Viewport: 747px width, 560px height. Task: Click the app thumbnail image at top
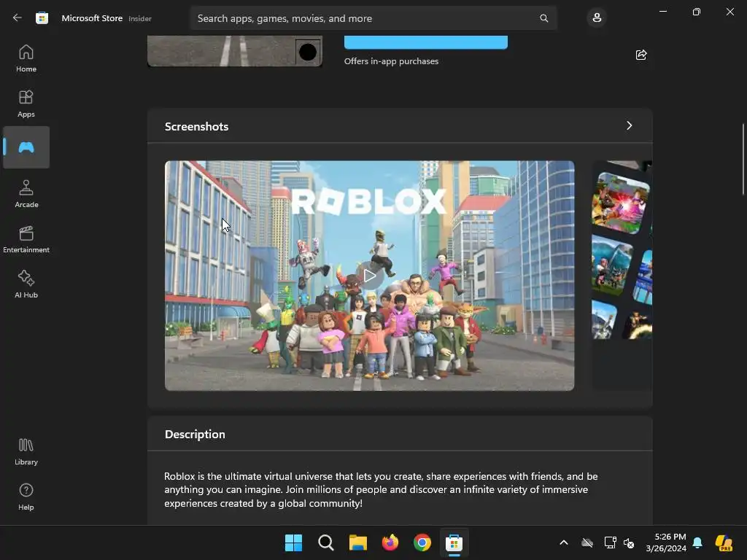[235, 51]
